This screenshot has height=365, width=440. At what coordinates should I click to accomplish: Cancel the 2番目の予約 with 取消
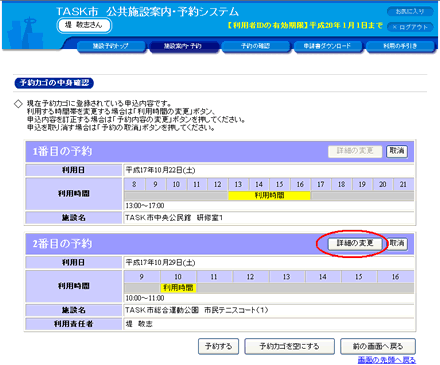pyautogui.click(x=397, y=243)
